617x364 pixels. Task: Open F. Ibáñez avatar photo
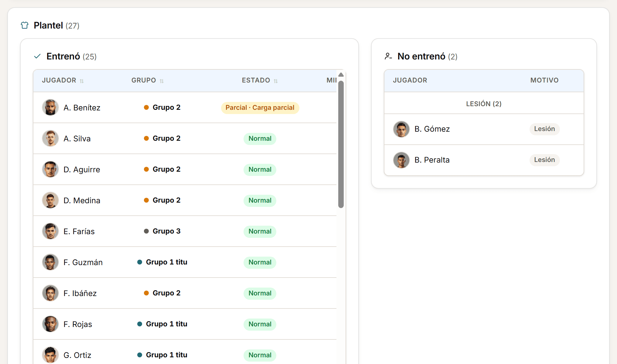(50, 293)
